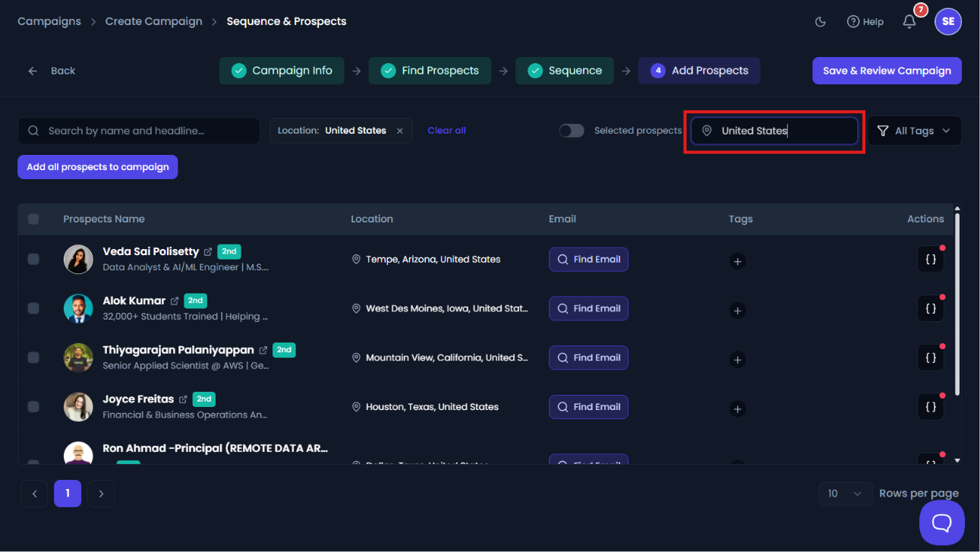Go to the Campaign Info step
Image resolution: width=980 pixels, height=552 pixels.
[x=282, y=71]
